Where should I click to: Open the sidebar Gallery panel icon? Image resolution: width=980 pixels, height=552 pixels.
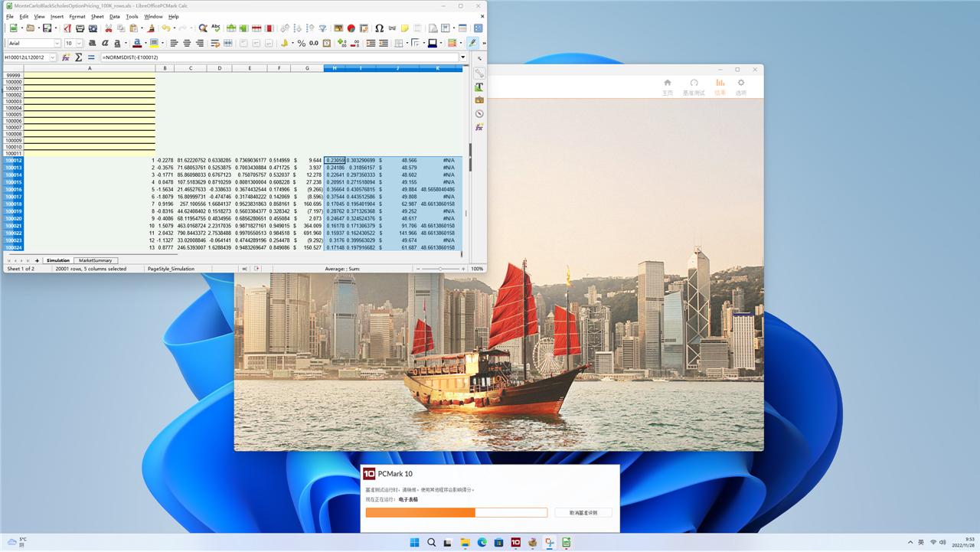pyautogui.click(x=479, y=100)
